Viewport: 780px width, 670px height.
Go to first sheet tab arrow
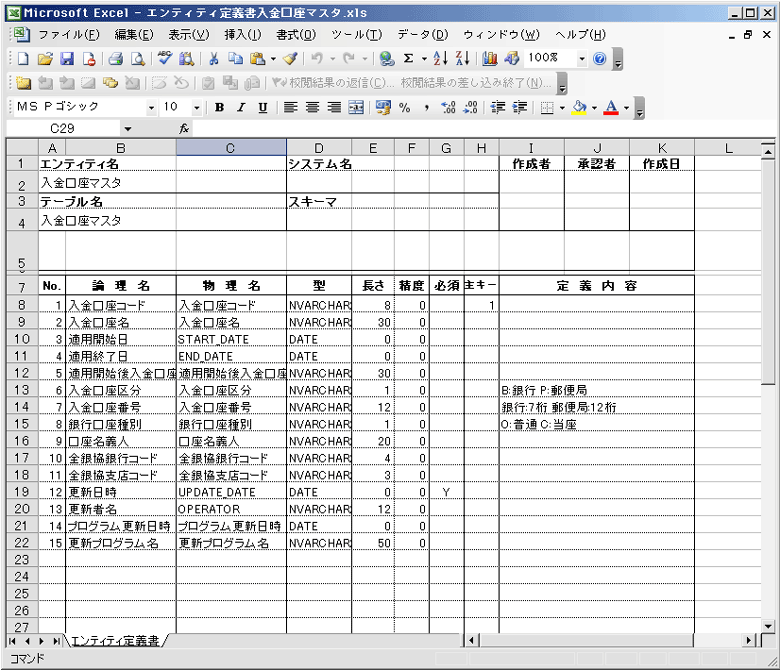click(x=12, y=641)
